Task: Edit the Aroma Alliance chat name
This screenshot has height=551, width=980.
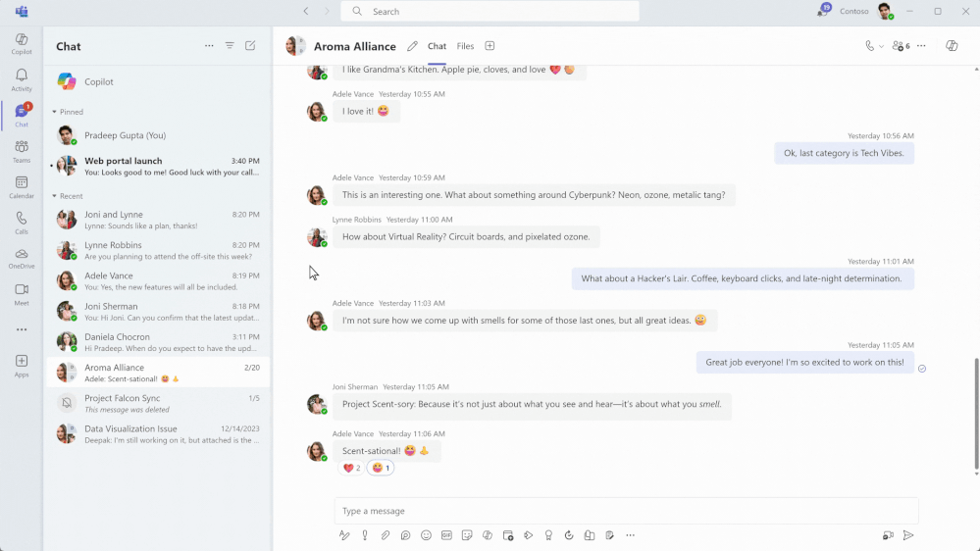Action: click(412, 46)
